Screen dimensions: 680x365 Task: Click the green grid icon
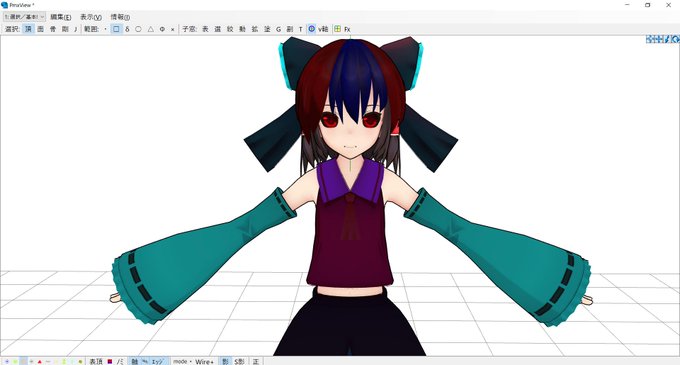pos(337,29)
